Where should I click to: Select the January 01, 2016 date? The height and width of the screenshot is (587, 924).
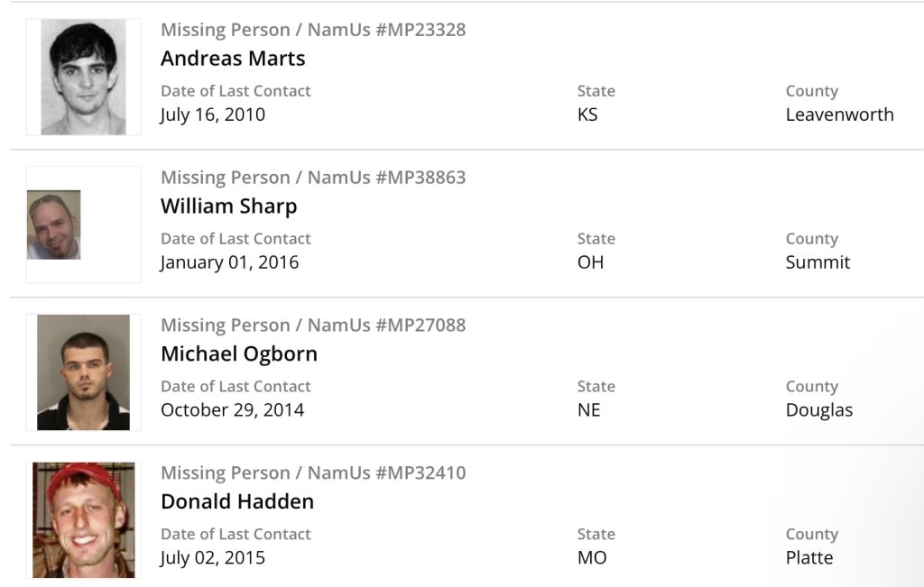click(x=229, y=262)
